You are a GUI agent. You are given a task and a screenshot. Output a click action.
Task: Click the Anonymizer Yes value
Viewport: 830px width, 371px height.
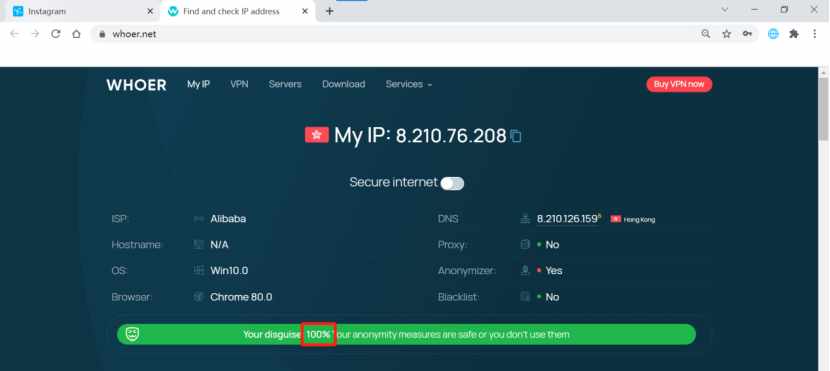coord(554,270)
